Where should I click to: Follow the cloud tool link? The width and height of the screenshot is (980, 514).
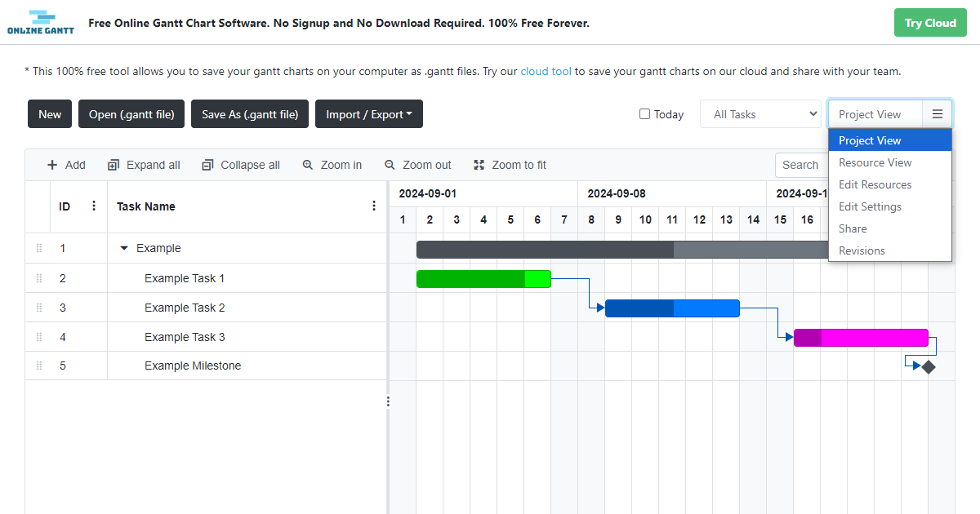click(546, 71)
